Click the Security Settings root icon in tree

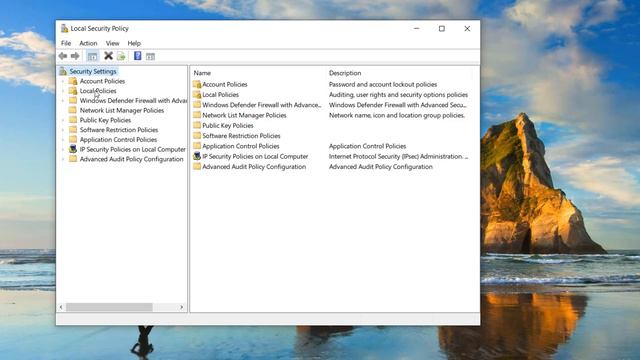(x=63, y=71)
